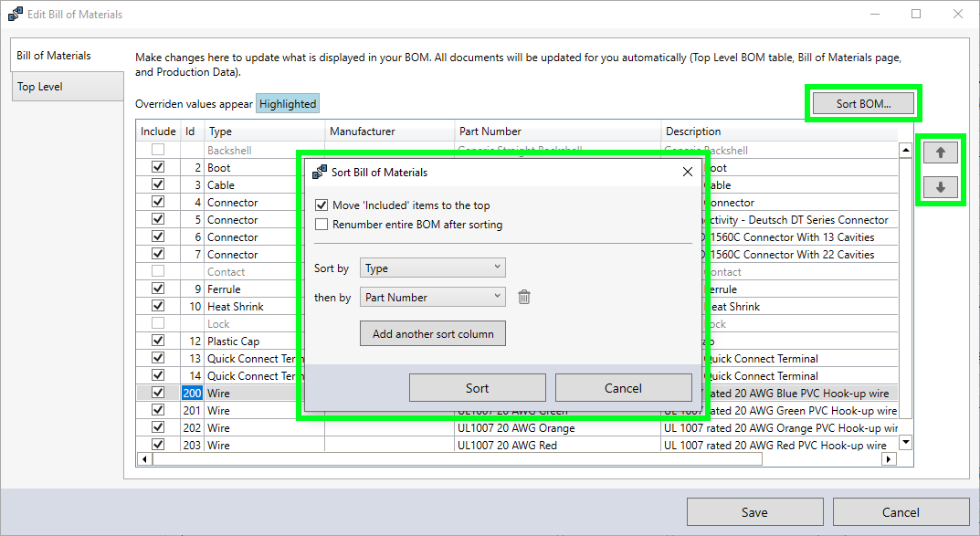Viewport: 980px width, 536px height.
Task: Open the 'then by' Part Number dropdown
Action: coord(433,298)
